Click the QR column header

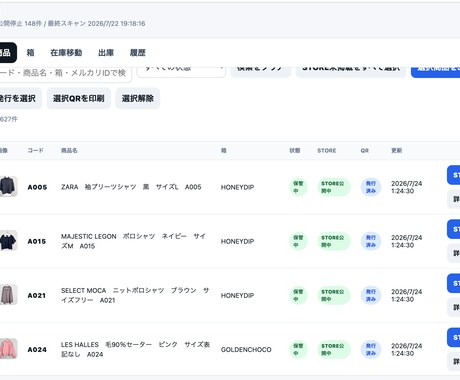(365, 150)
